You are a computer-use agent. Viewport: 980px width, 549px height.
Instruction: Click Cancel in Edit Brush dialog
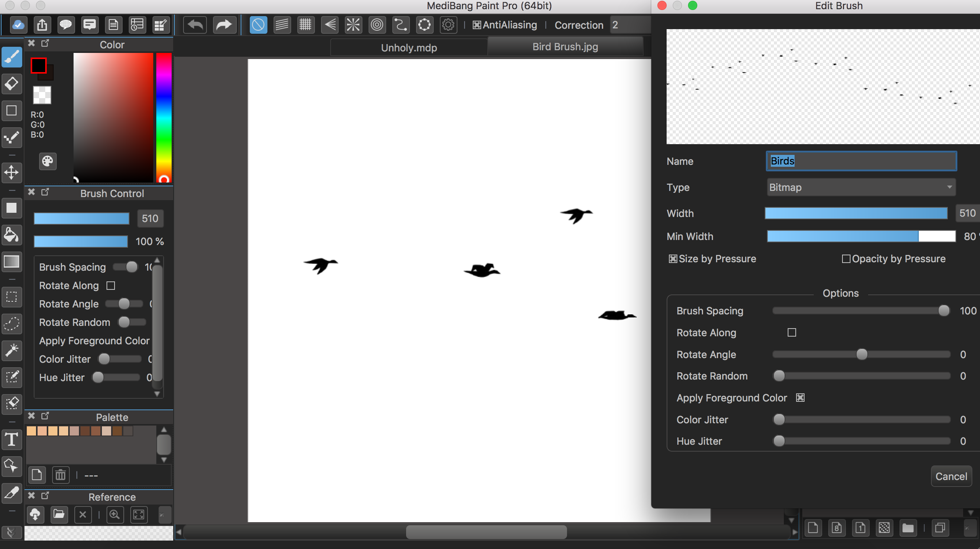point(951,477)
